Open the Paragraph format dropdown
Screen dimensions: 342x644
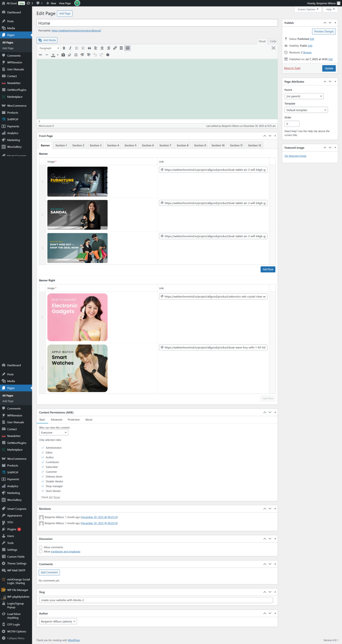[49, 48]
